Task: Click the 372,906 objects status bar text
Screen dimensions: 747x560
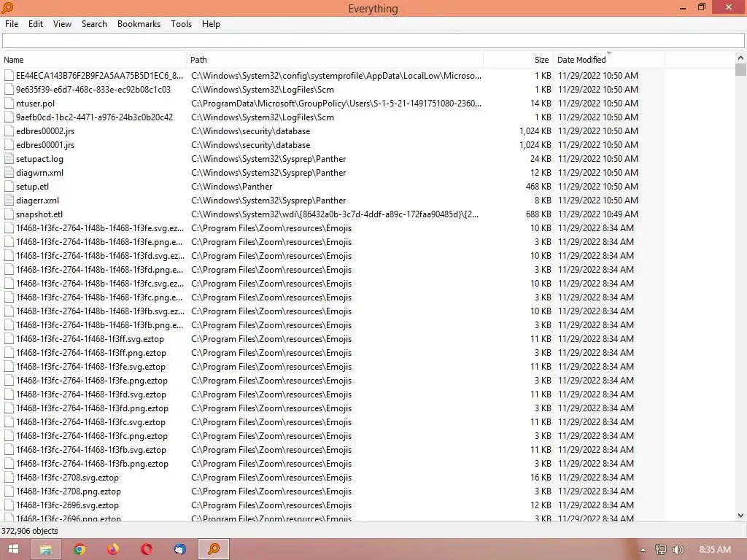Action: (29, 531)
